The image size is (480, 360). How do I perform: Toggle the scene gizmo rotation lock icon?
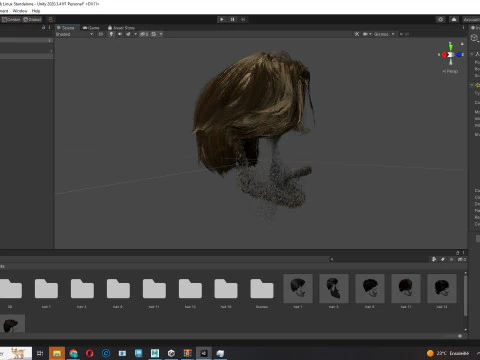[462, 44]
